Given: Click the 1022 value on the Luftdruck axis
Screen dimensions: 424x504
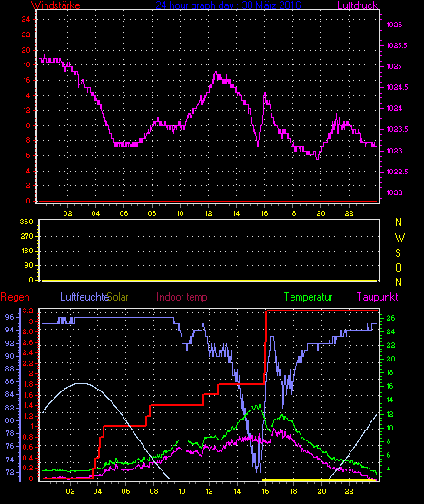Looking at the screenshot, I should pos(394,193).
